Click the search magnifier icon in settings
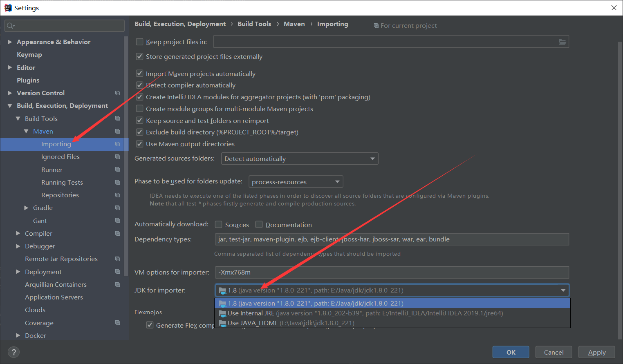The image size is (623, 364). click(x=11, y=26)
